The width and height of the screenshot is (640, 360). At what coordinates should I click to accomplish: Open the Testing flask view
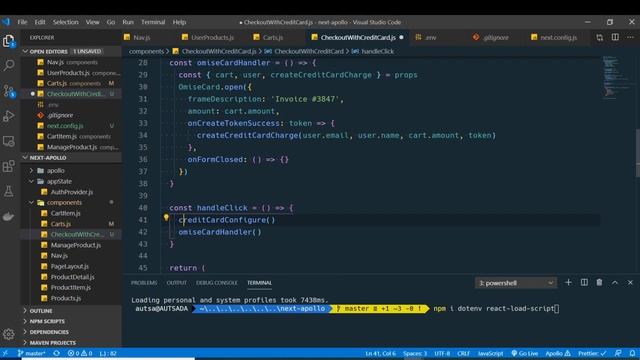9,191
